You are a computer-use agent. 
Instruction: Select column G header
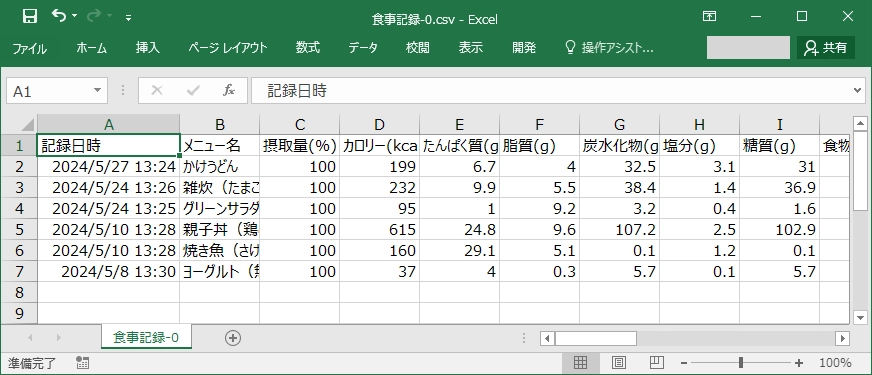click(620, 125)
